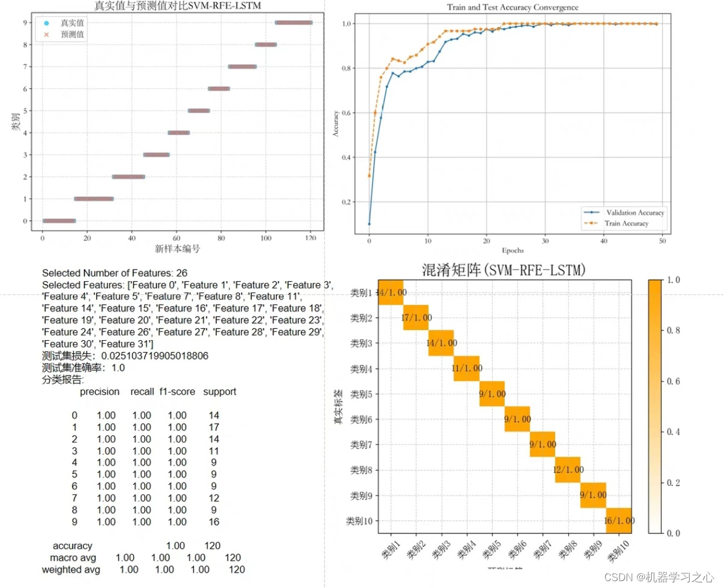
Task: Click the 16/1.00 confusion matrix cell
Action: point(619,520)
